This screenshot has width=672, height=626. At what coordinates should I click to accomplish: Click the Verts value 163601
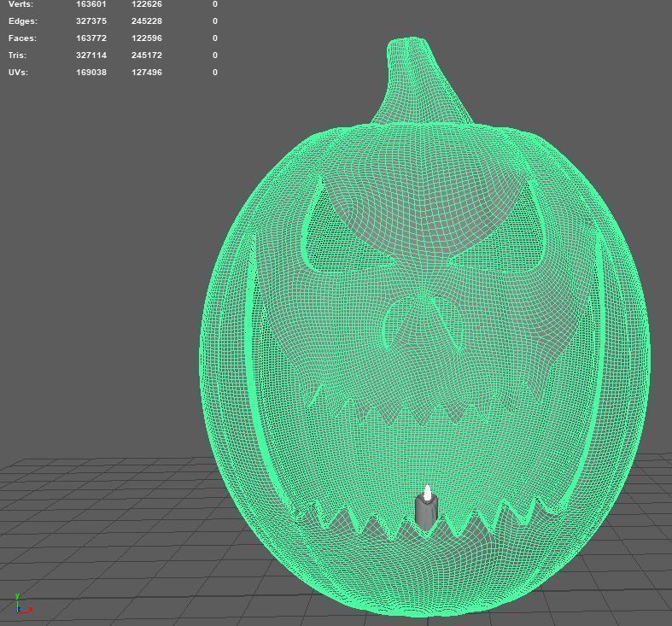click(x=91, y=4)
